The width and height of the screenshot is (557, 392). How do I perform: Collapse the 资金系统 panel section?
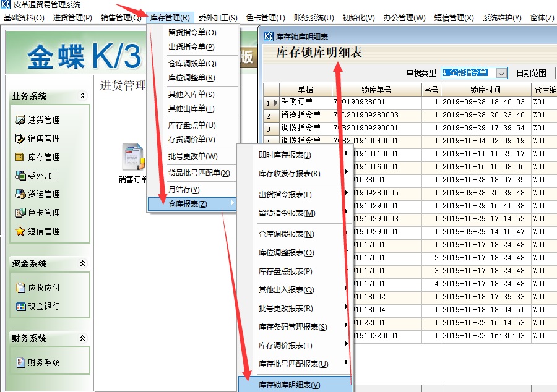pyautogui.click(x=82, y=263)
